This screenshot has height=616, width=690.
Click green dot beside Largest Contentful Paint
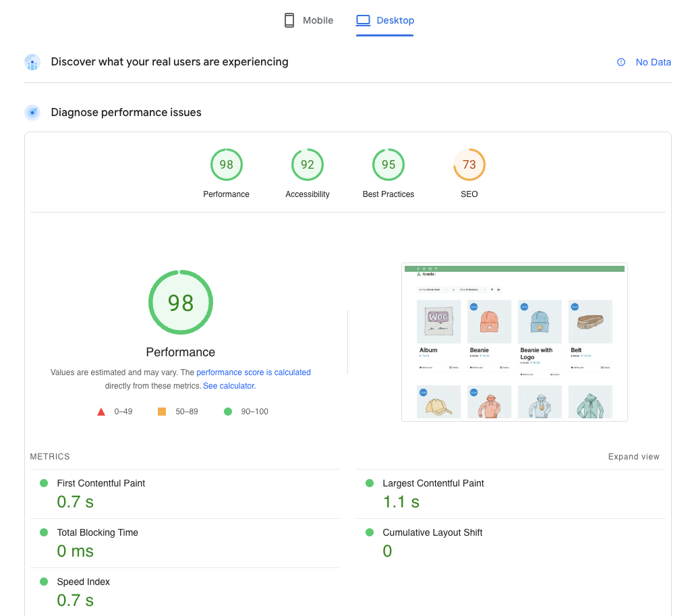tap(370, 483)
